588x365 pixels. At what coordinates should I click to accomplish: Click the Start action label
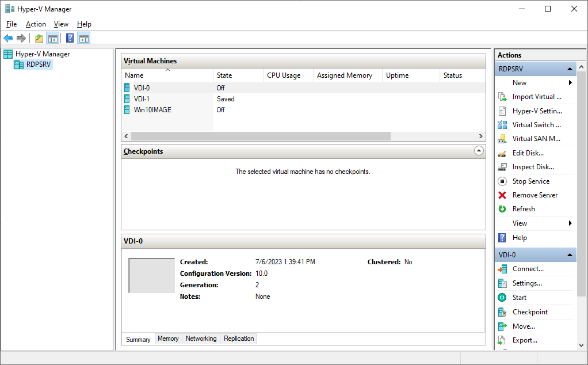coord(520,298)
